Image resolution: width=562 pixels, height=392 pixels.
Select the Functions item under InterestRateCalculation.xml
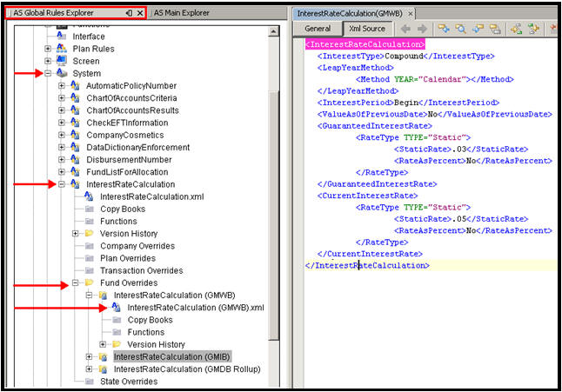click(118, 222)
